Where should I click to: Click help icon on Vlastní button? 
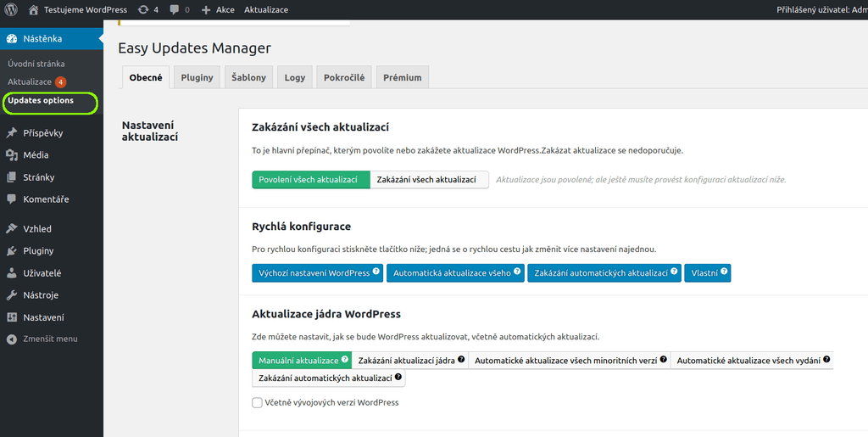click(724, 272)
